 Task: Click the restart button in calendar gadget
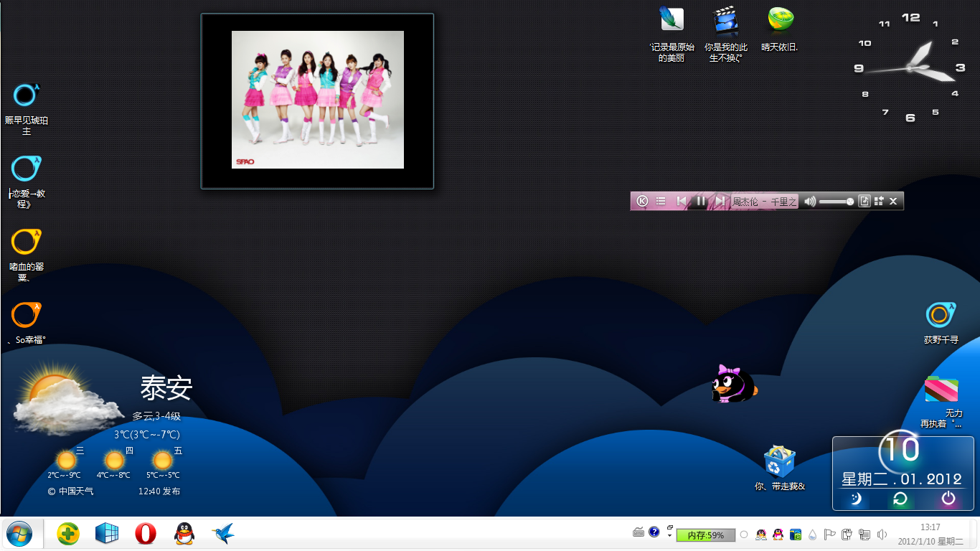pyautogui.click(x=900, y=499)
